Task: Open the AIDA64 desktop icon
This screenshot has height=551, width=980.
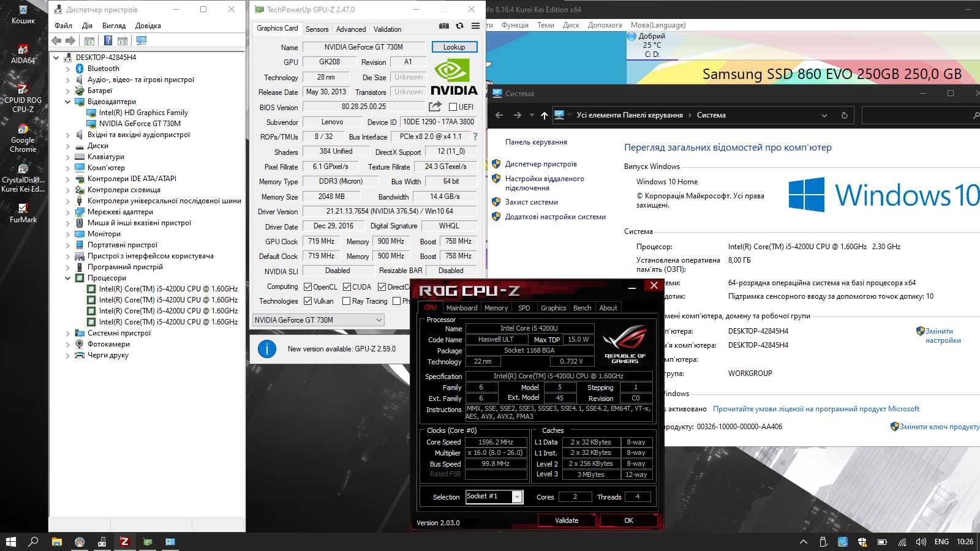Action: (x=23, y=54)
